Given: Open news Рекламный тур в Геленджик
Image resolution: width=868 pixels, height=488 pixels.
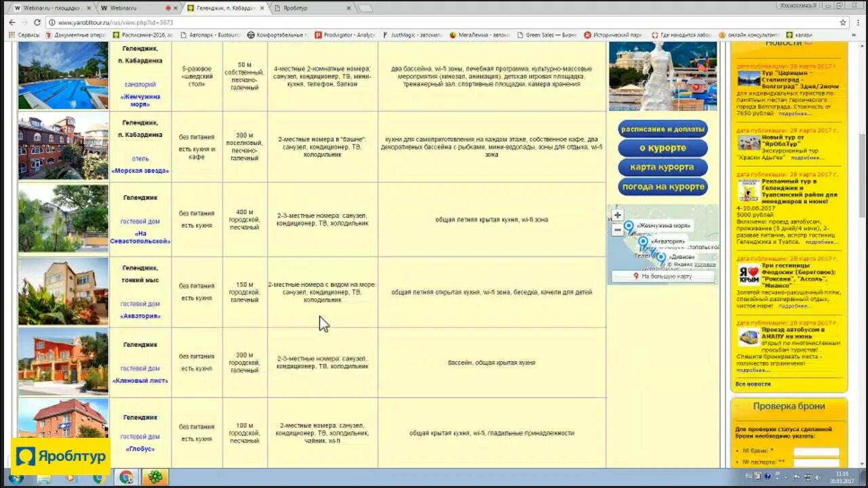Looking at the screenshot, I should (x=799, y=191).
